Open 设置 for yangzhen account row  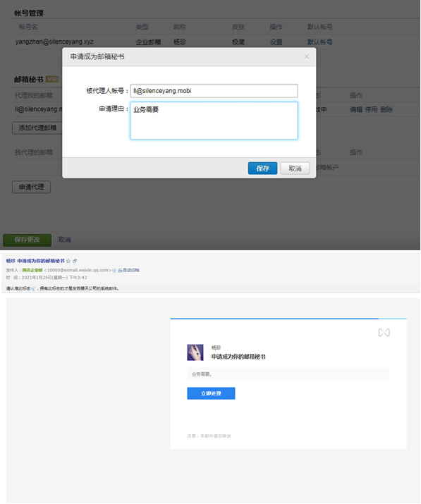[x=276, y=42]
